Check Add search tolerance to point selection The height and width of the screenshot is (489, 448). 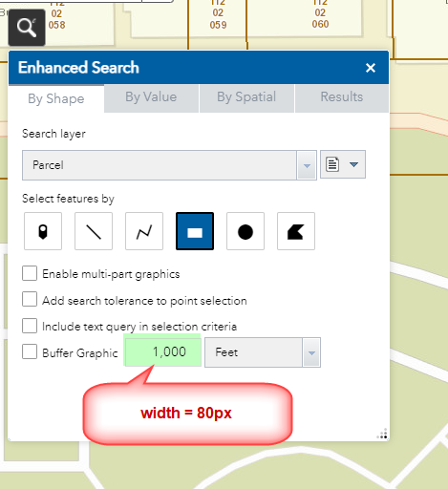click(x=30, y=299)
